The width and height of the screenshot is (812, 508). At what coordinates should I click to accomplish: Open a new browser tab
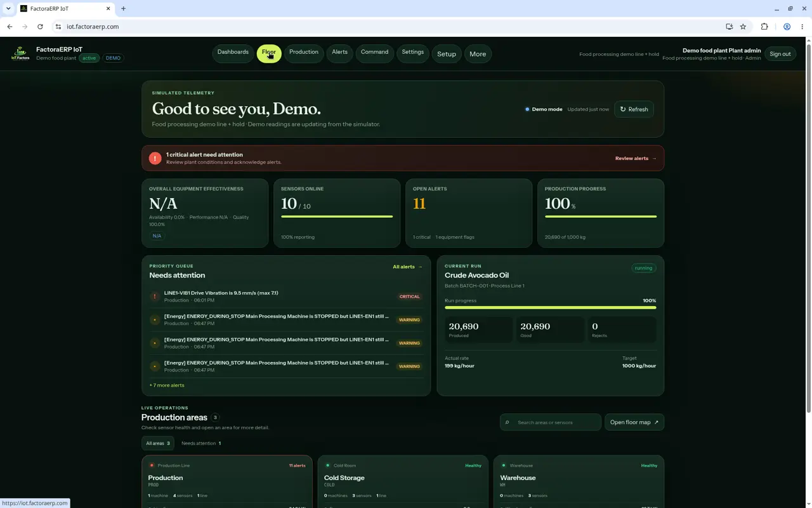(x=123, y=9)
